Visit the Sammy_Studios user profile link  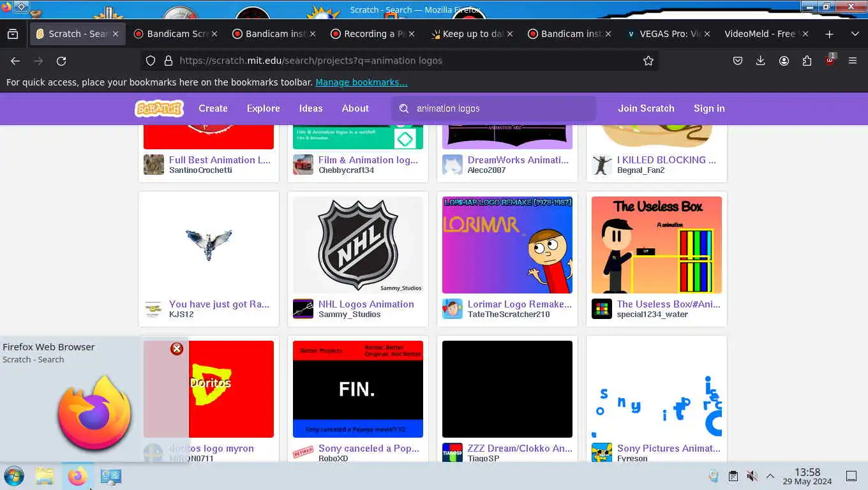tap(349, 315)
